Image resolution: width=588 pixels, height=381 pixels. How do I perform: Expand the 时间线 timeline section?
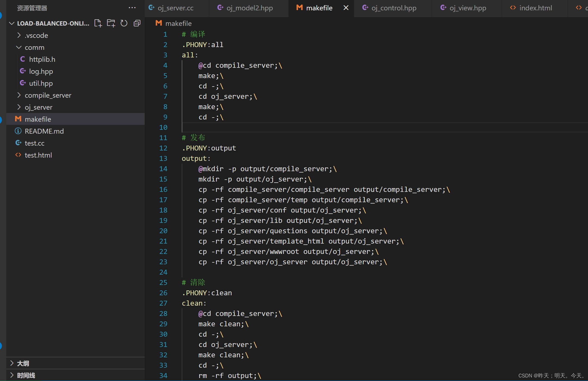pyautogui.click(x=75, y=375)
